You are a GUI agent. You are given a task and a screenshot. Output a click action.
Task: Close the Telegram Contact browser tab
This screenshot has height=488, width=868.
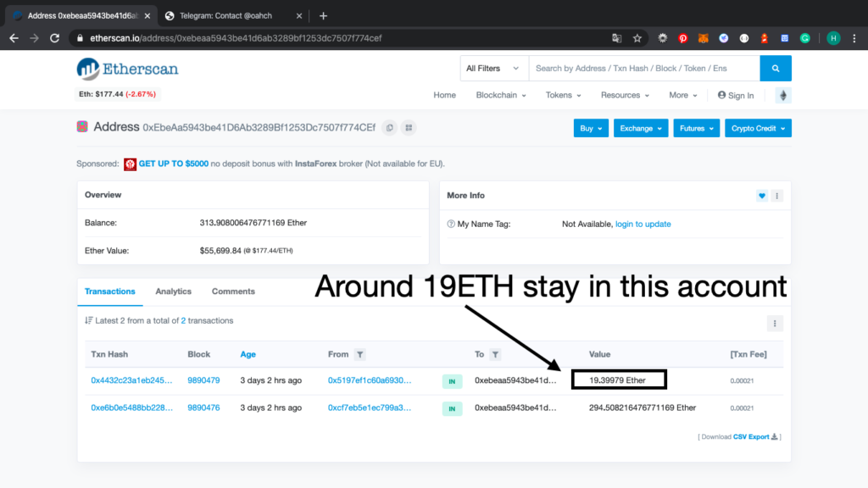pos(299,16)
